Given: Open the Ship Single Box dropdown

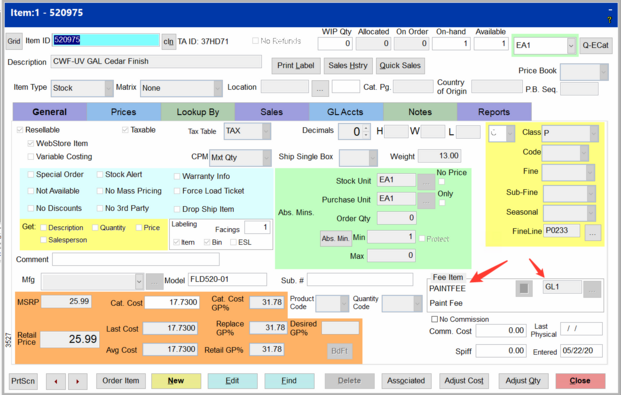Looking at the screenshot, I should (x=373, y=158).
